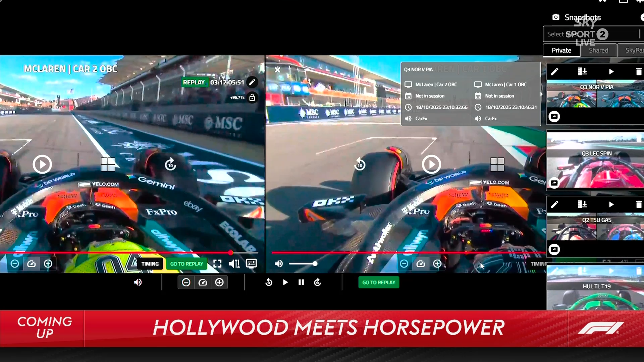644x362 pixels.
Task: Open the audio mixer icon on left video
Action: point(234,264)
